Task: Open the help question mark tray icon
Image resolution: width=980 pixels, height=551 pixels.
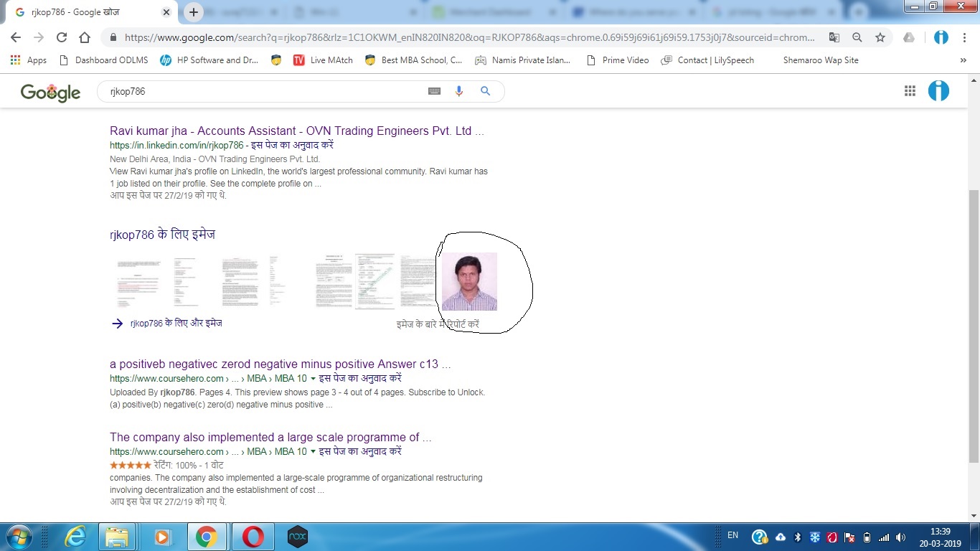Action: 759,537
